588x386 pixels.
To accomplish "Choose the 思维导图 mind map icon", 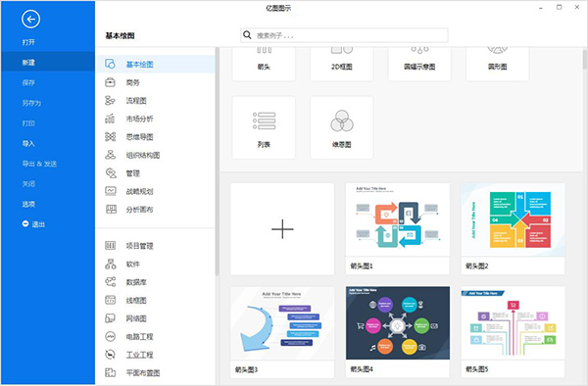I will 110,137.
